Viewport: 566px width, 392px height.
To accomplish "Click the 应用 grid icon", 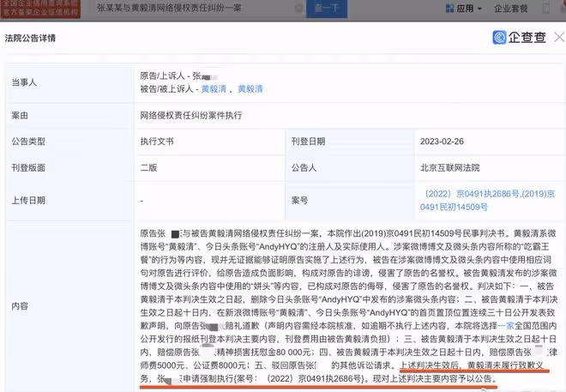I will click(x=449, y=9).
